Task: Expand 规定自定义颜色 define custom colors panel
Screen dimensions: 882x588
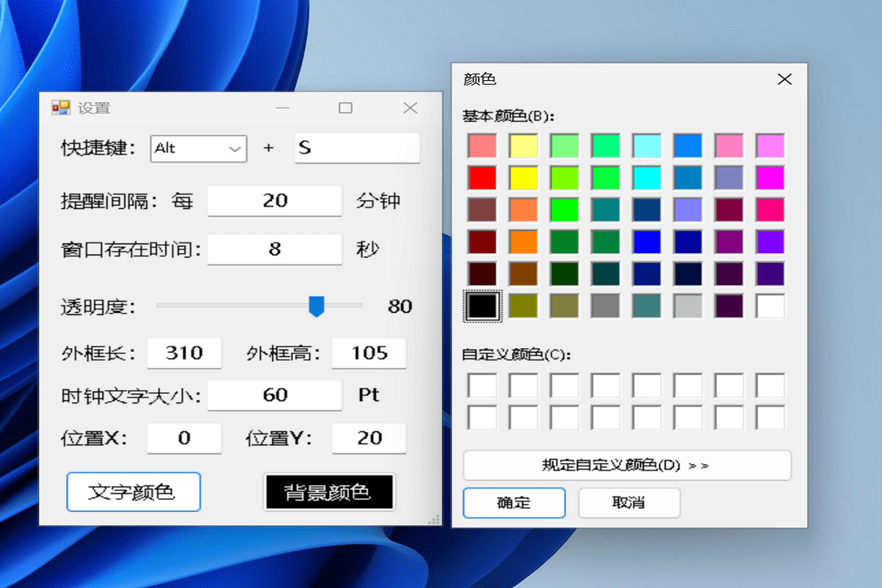Action: click(x=626, y=465)
